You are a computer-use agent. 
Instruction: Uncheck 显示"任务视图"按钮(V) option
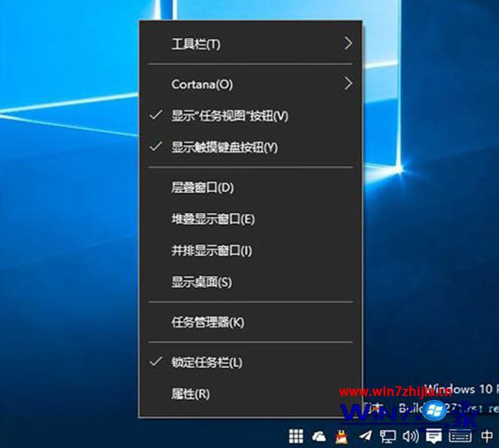[x=230, y=116]
